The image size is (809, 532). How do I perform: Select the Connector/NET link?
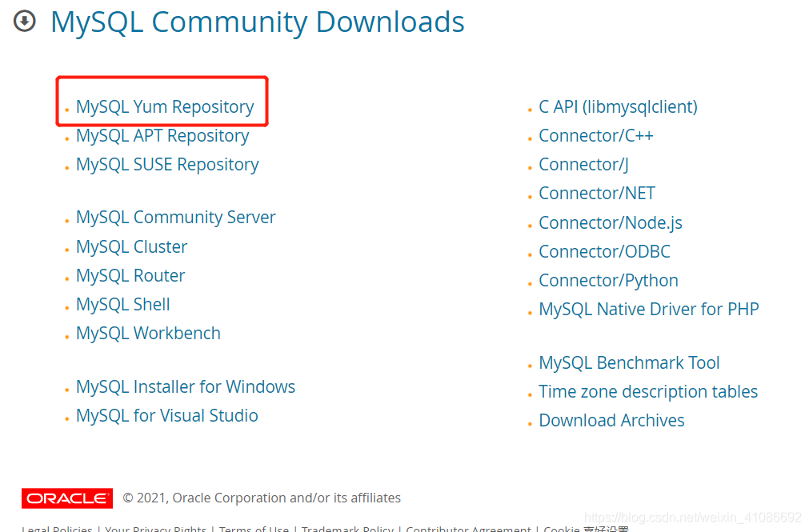tap(597, 194)
